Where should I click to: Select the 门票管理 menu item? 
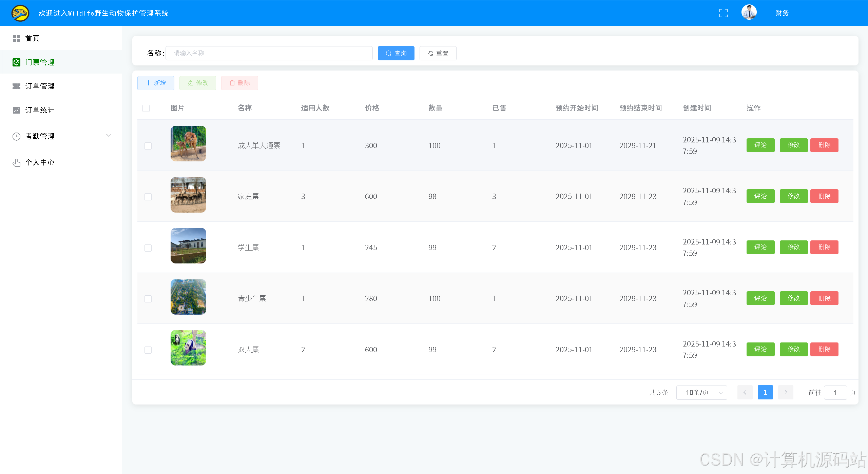point(61,62)
